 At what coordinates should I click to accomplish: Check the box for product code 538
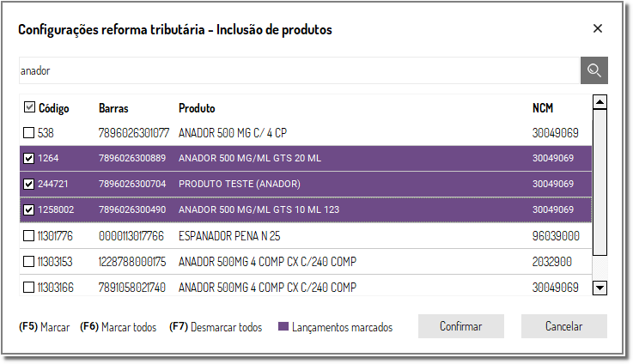(28, 133)
